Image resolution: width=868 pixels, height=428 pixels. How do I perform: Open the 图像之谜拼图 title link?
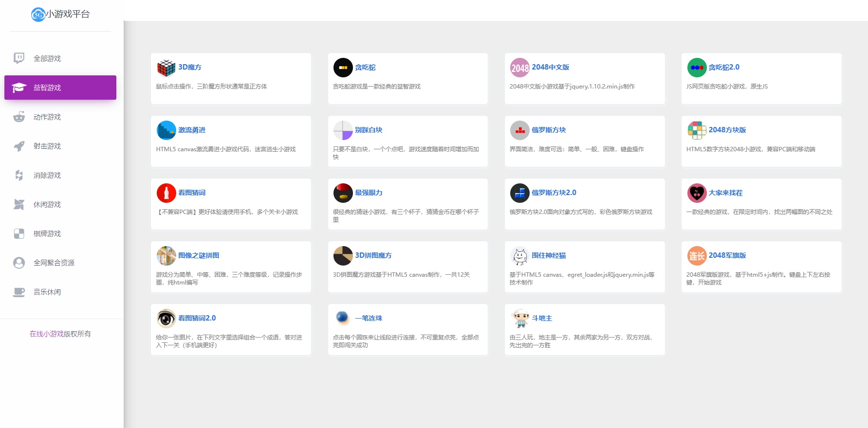tap(199, 255)
